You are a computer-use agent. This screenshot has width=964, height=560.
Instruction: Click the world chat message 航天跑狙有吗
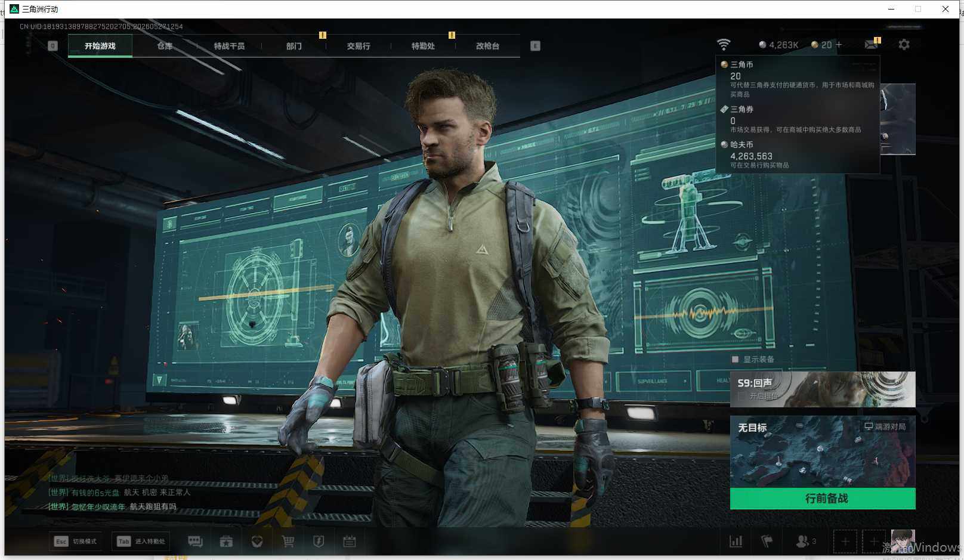(x=153, y=507)
